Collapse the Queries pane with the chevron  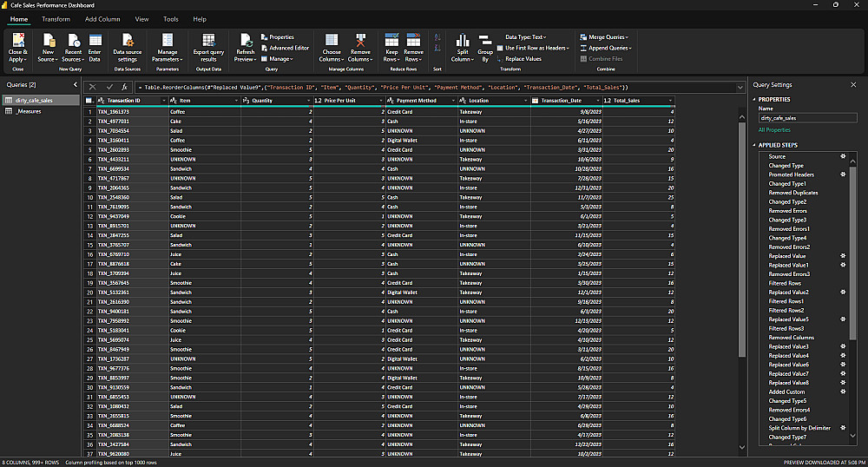coord(74,85)
